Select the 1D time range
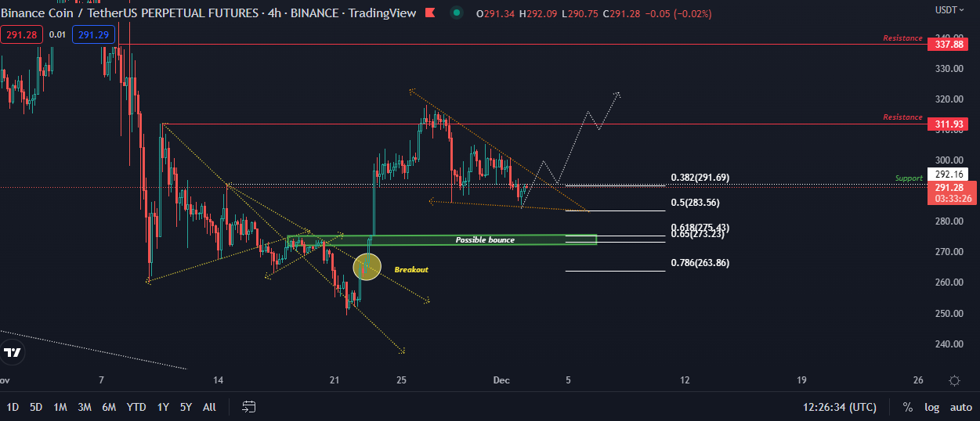Screen dimensions: 980x421 click(x=13, y=407)
